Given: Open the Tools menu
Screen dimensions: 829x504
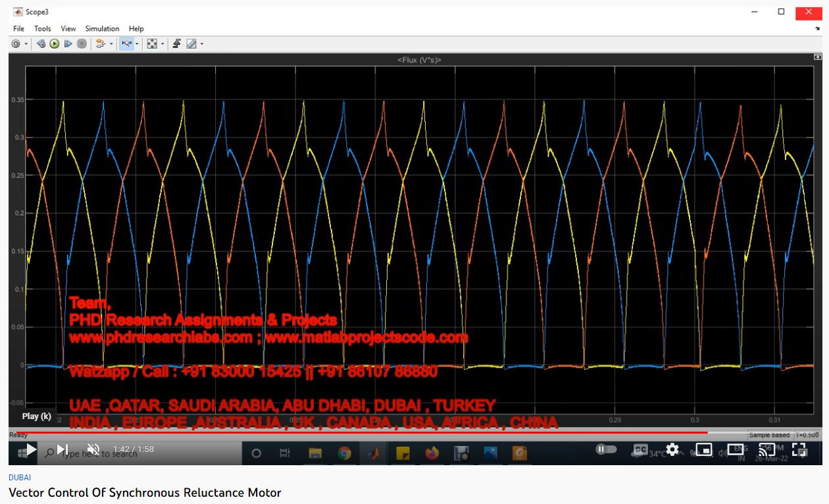Looking at the screenshot, I should (x=42, y=28).
